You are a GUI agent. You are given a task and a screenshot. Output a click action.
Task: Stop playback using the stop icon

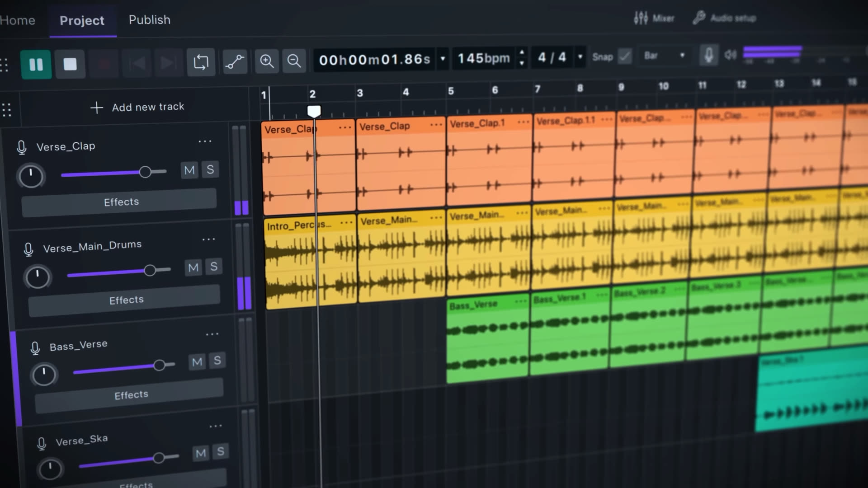[x=71, y=64]
